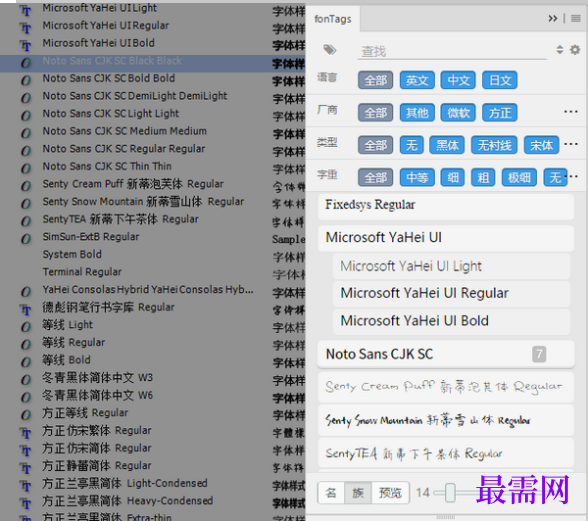Switch to the 名 view tab
This screenshot has width=588, height=521.
tap(331, 492)
